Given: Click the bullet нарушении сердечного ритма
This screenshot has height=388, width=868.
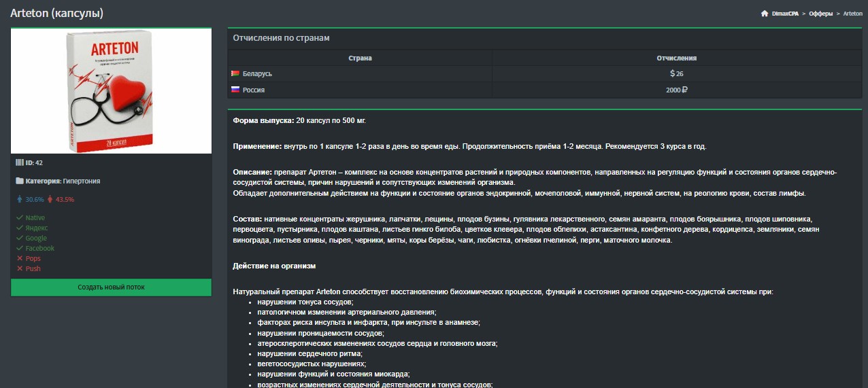Looking at the screenshot, I should click(x=310, y=354).
